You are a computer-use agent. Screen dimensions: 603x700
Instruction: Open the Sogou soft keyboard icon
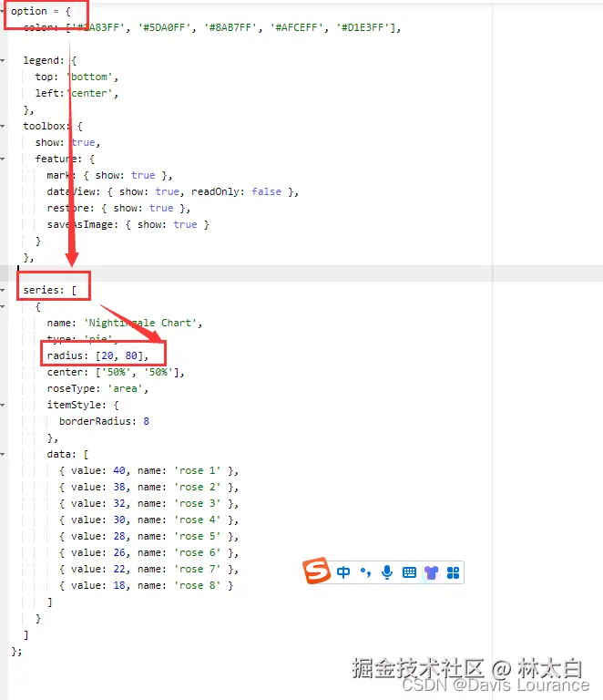point(409,572)
